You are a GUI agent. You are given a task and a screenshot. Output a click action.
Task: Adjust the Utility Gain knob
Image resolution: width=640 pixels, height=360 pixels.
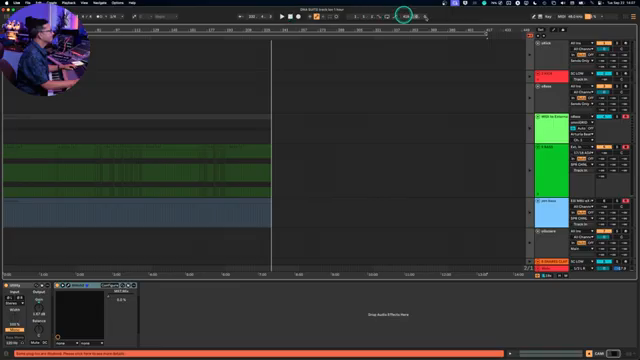coord(39,307)
